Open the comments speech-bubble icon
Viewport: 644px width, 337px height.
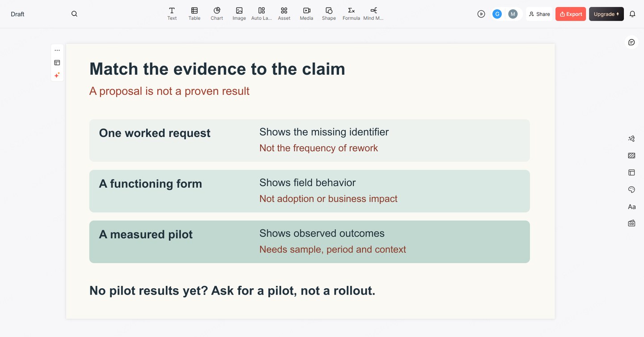coord(631,42)
